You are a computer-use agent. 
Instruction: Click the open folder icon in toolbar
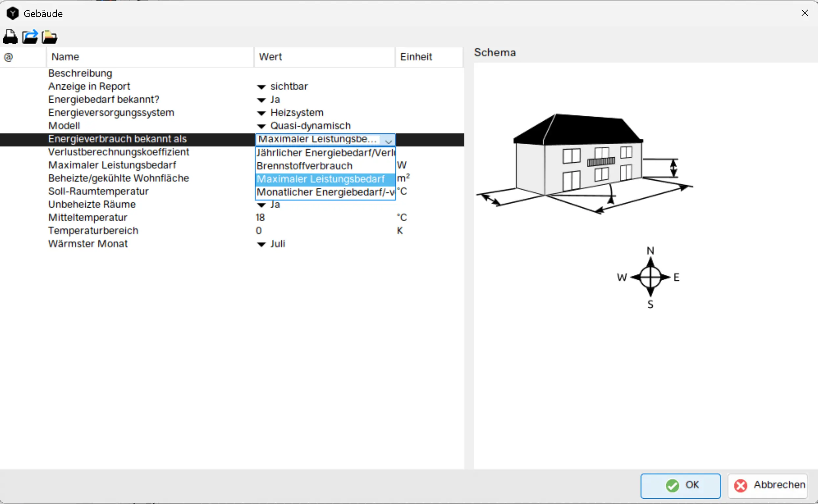[49, 37]
